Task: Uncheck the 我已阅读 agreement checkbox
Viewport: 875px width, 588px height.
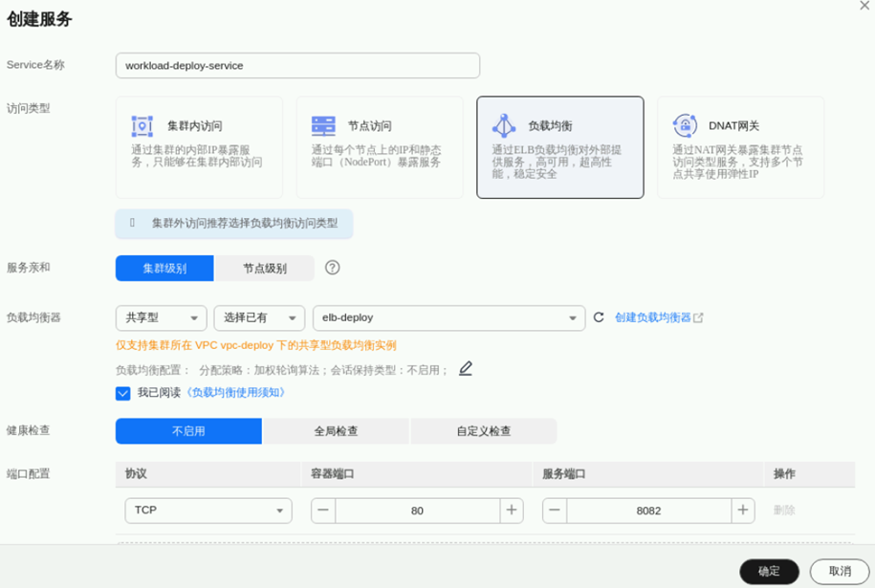Action: 122,393
